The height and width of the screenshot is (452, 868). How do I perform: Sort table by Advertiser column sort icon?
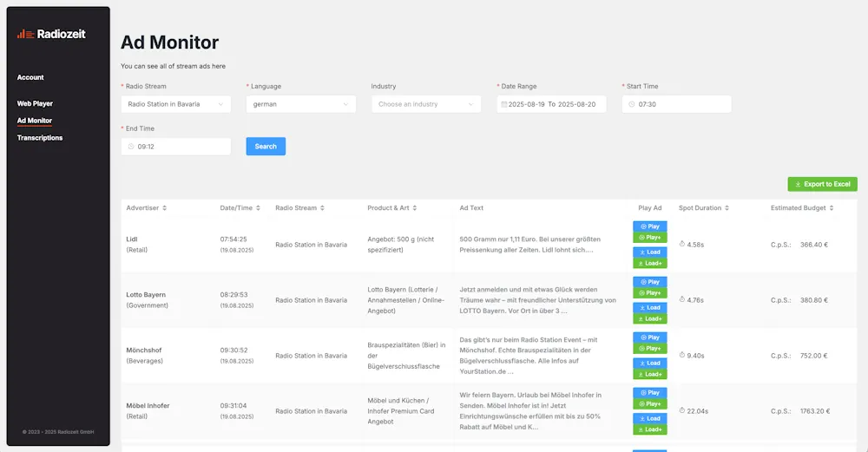pyautogui.click(x=165, y=208)
